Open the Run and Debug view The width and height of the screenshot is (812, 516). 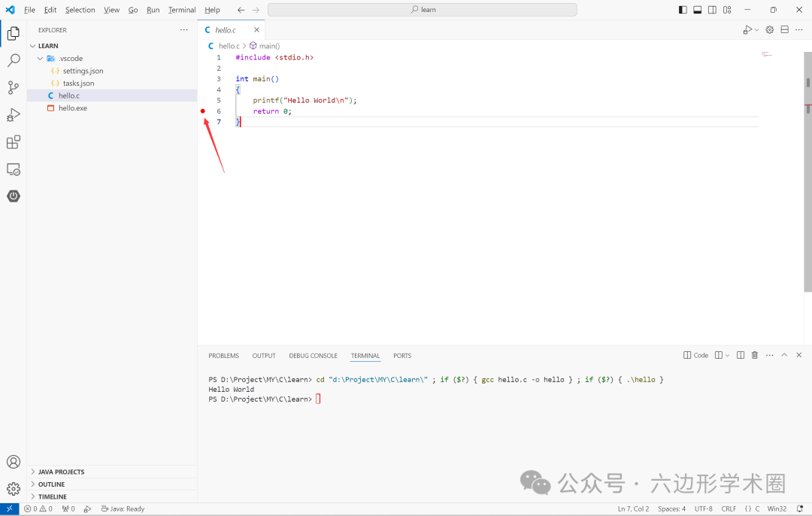pyautogui.click(x=13, y=115)
